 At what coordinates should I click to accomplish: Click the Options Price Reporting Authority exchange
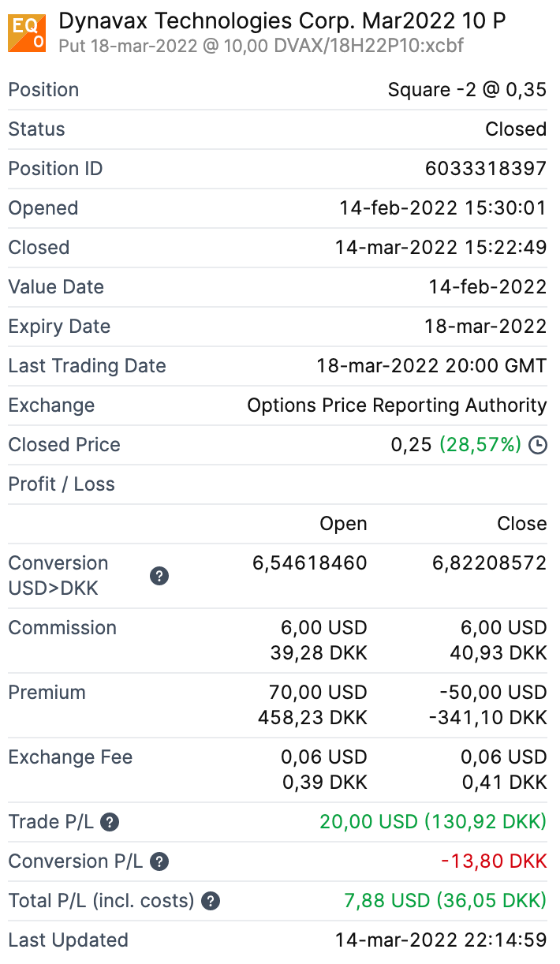click(x=397, y=405)
